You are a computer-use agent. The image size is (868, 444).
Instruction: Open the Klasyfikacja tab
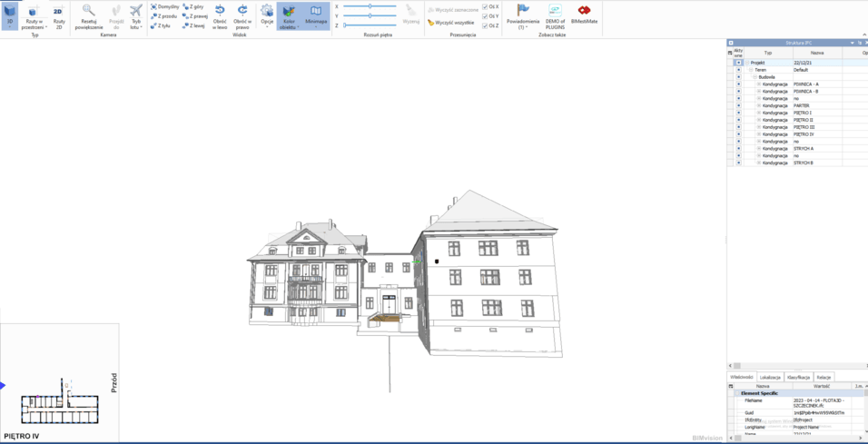coord(799,377)
